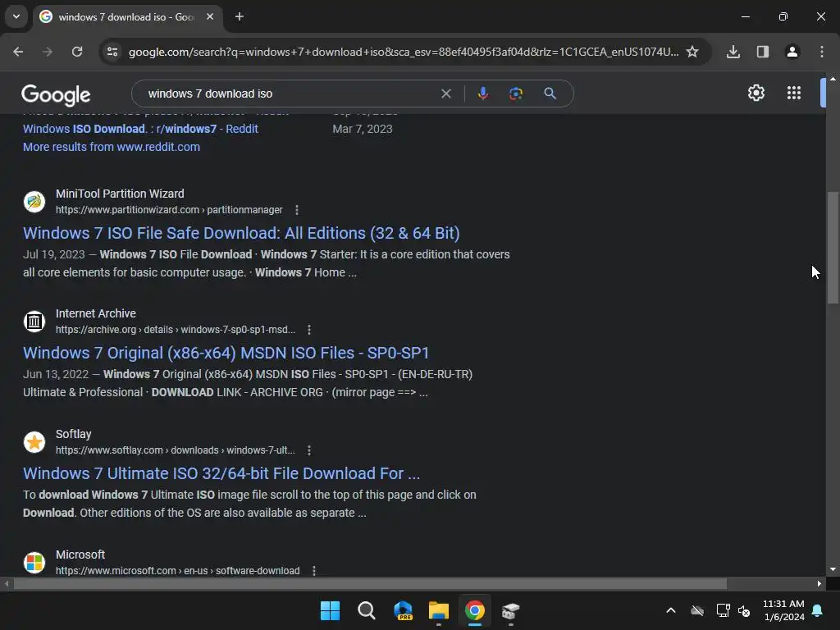Click the scroll down arrow

tap(833, 569)
